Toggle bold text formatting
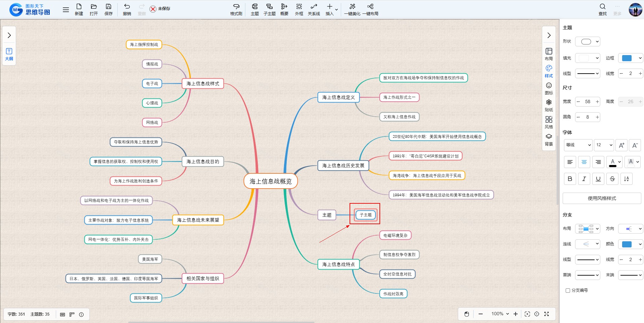The image size is (644, 323). tap(570, 179)
